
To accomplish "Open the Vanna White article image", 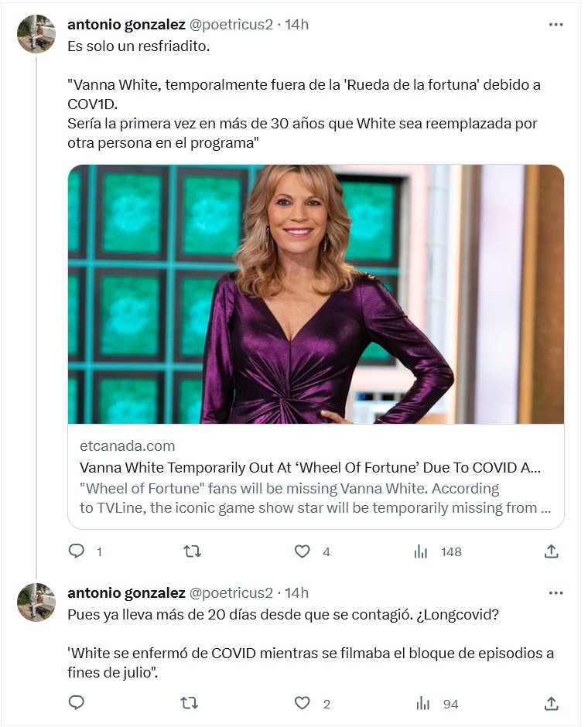I will point(316,294).
